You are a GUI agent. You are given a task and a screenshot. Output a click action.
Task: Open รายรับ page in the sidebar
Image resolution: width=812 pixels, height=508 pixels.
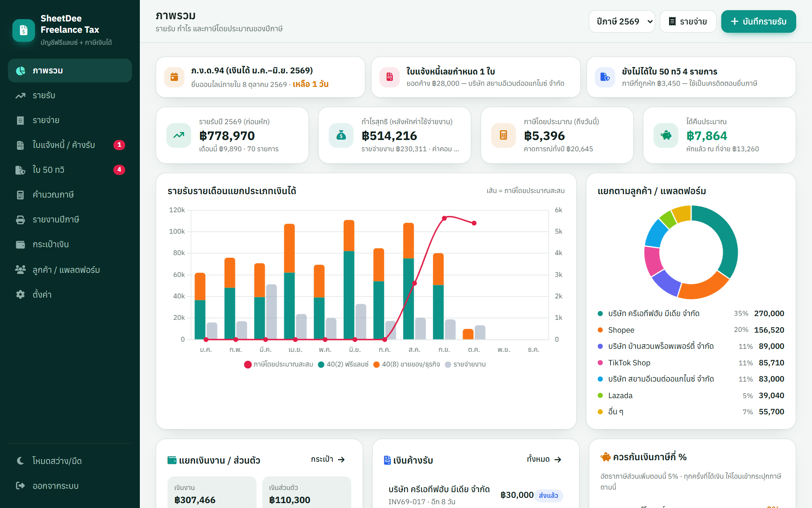[70, 95]
